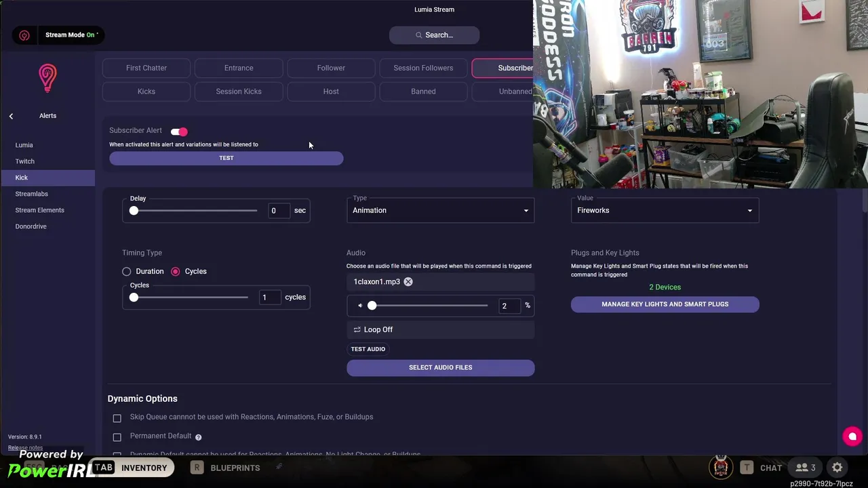This screenshot has height=488, width=868.
Task: Click the Search box at top
Action: click(435, 35)
